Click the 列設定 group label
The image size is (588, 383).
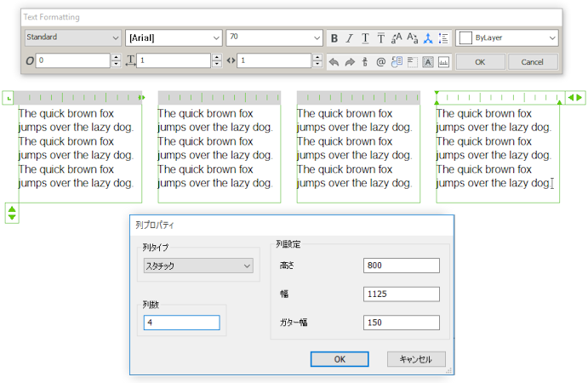click(x=288, y=244)
